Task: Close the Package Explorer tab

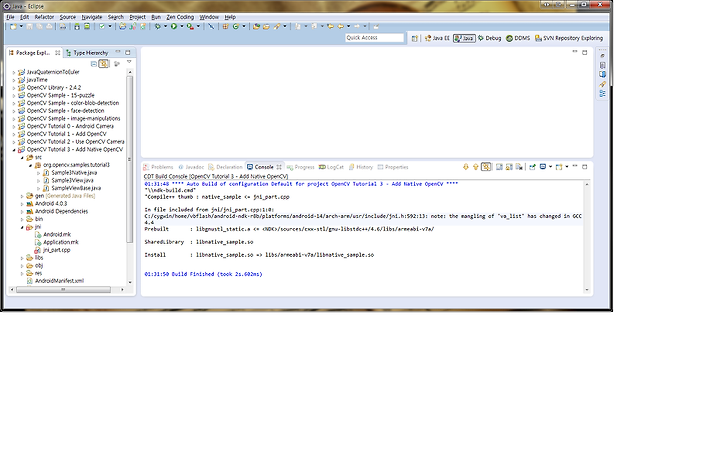Action: tap(57, 53)
